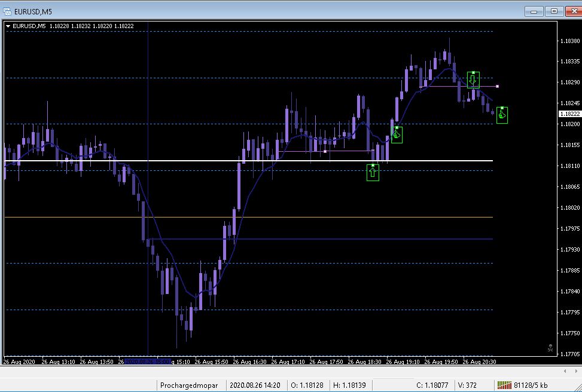This screenshot has height=392, width=582.
Task: Click the highlighted 2020.08.26 15:00 time label
Action: tap(148, 361)
